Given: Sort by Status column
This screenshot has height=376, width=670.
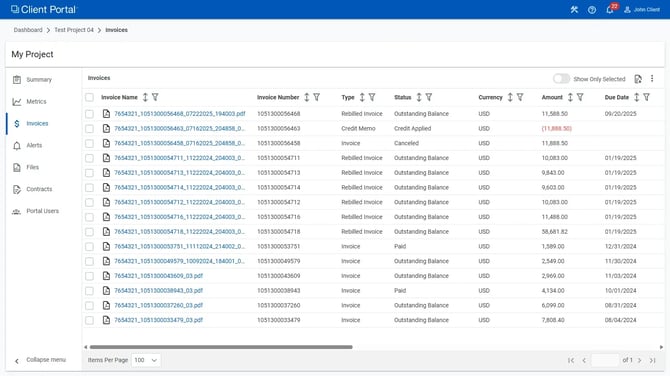Looking at the screenshot, I should pos(419,97).
